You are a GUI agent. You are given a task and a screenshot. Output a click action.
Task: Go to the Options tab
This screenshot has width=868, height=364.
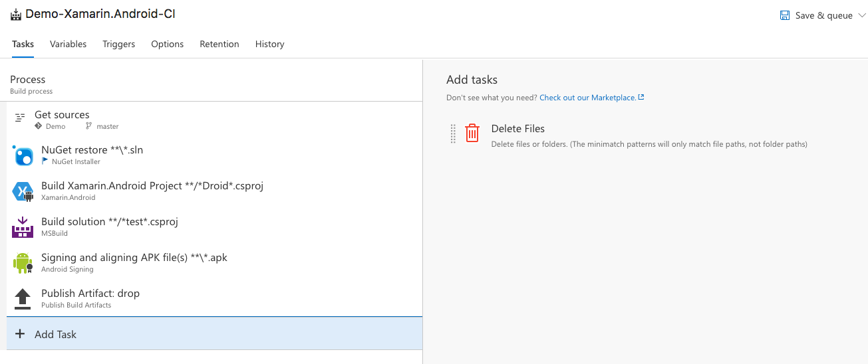[x=167, y=44]
